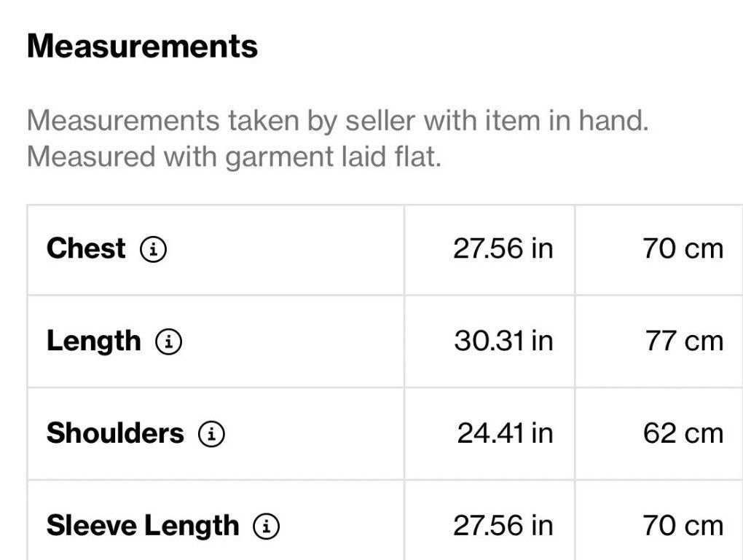Click the info icon next to Chest
Viewport: 743px width, 560px height.
(153, 249)
